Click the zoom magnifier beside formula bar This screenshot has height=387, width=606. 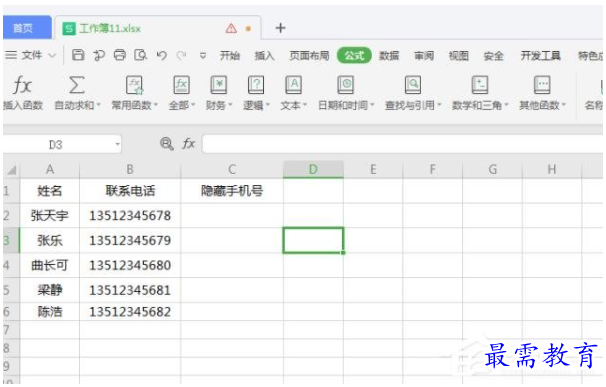coord(167,143)
